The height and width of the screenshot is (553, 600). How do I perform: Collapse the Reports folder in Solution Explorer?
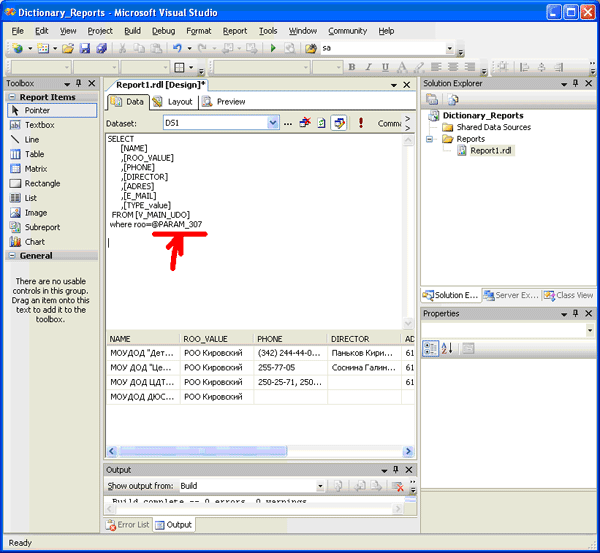[429, 139]
